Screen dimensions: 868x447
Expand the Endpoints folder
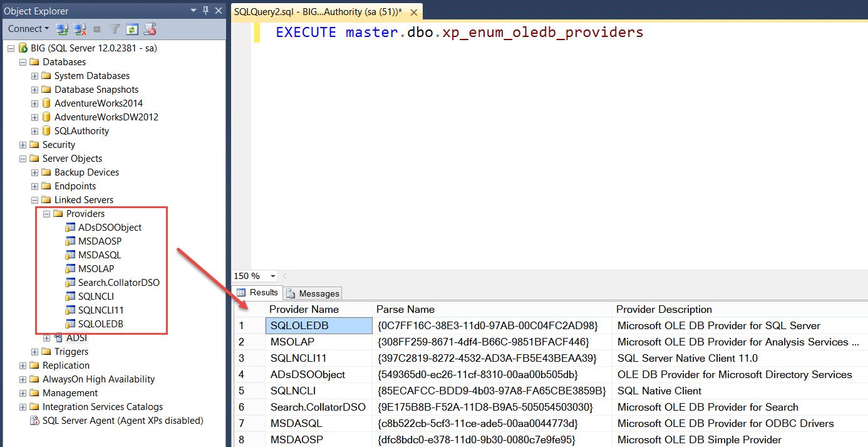click(x=35, y=186)
